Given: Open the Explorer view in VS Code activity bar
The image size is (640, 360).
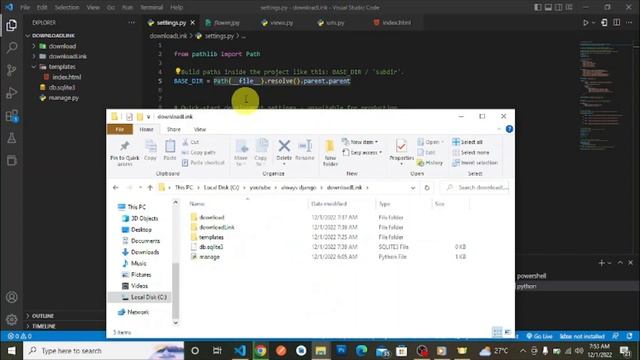Looking at the screenshot, I should 11,25.
